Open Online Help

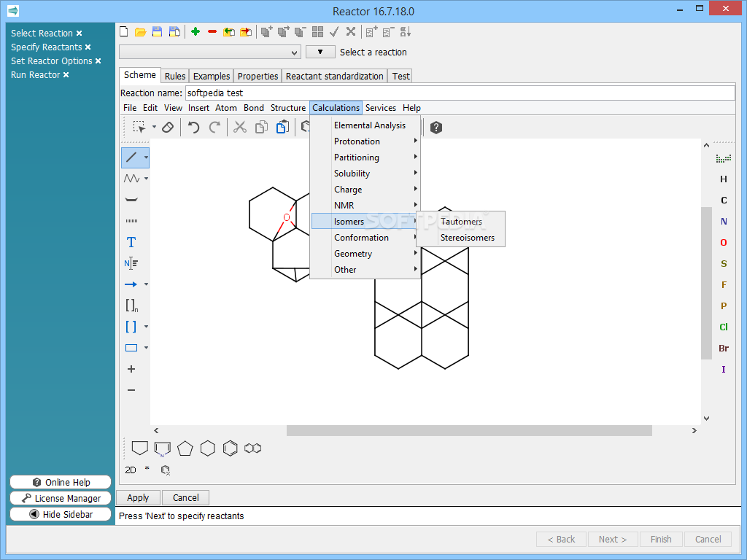pyautogui.click(x=61, y=483)
